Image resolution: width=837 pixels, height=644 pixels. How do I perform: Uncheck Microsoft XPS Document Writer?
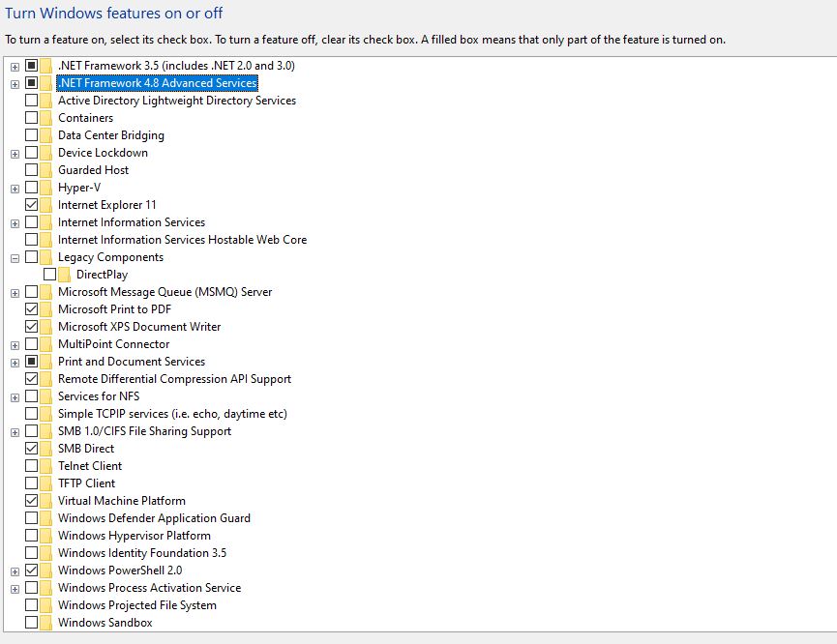32,327
